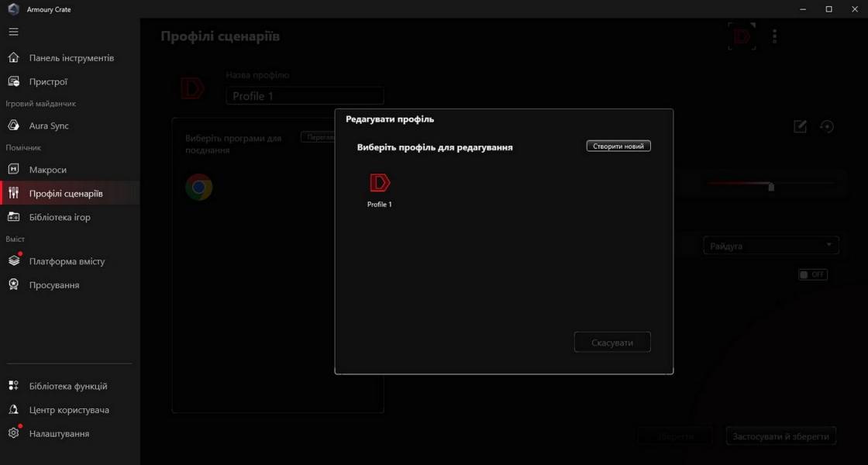This screenshot has width=868, height=465.
Task: Click the Налаштування gear icon
Action: click(14, 433)
